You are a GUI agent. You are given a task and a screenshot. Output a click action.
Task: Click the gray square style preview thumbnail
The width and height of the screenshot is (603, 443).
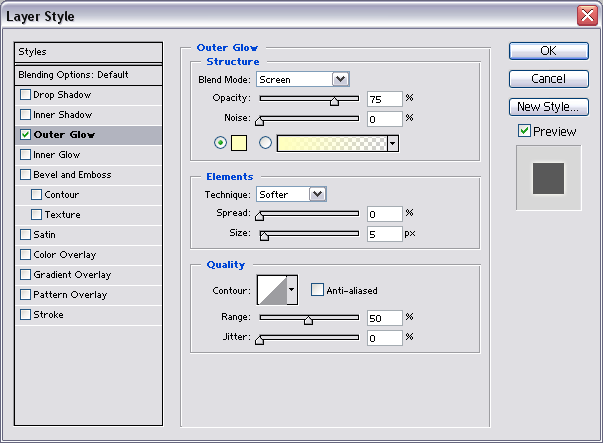tap(548, 178)
